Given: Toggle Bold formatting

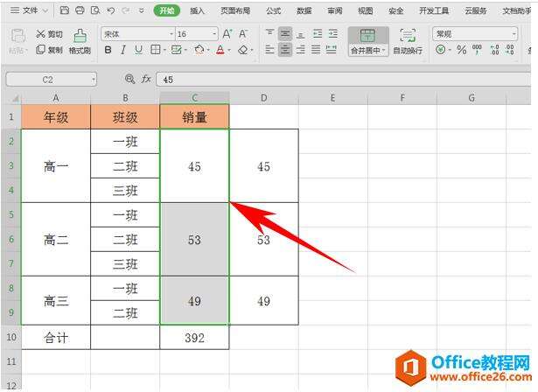Looking at the screenshot, I should (108, 50).
